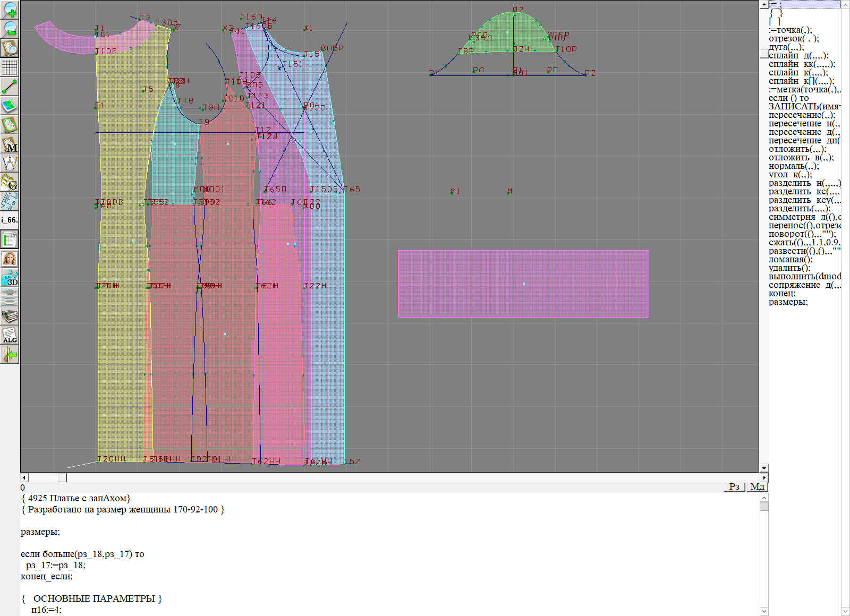Click the ALG algorithm document icon
This screenshot has width=850, height=616.
pos(10,335)
